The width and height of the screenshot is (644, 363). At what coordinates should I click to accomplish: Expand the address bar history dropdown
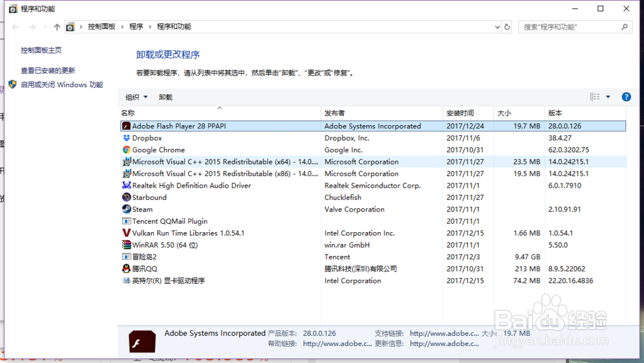[497, 27]
